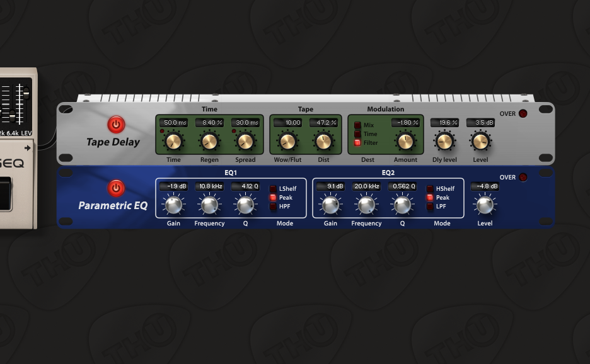Set EQ2 mode to HShelf
Image resolution: width=590 pixels, height=364 pixels.
pyautogui.click(x=430, y=188)
